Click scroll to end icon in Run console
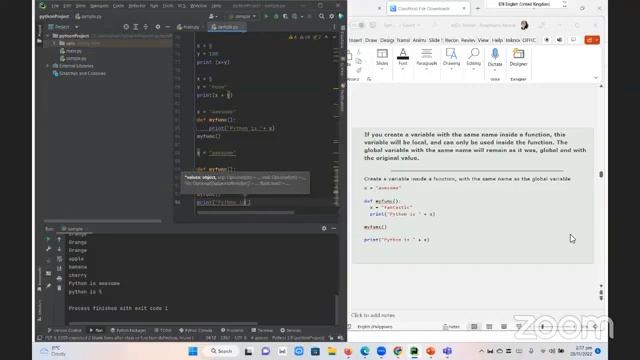The height and width of the screenshot is (360, 640). point(59,269)
